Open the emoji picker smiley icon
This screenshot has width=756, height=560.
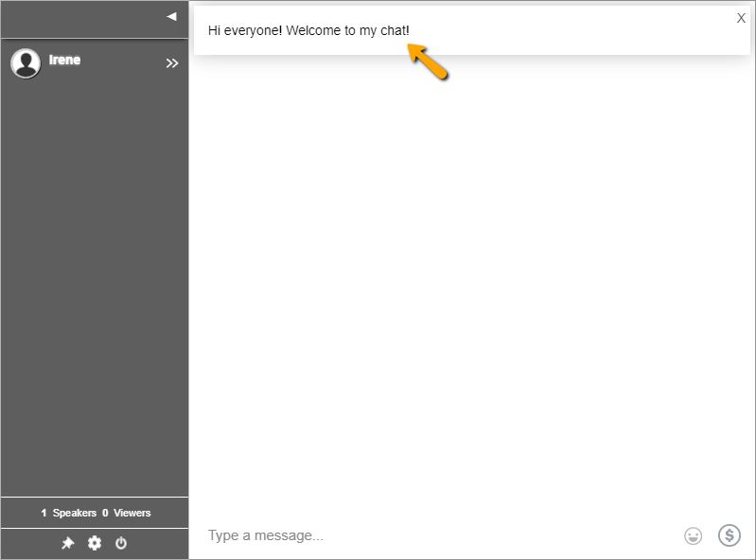pos(694,536)
